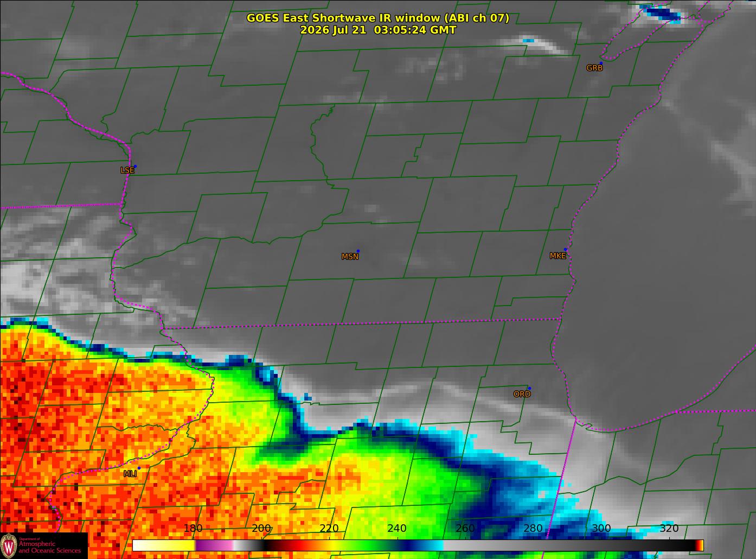Open Atmospheric and Oceanic Sciences logo text
Image resolution: width=756 pixels, height=559 pixels.
point(49,547)
